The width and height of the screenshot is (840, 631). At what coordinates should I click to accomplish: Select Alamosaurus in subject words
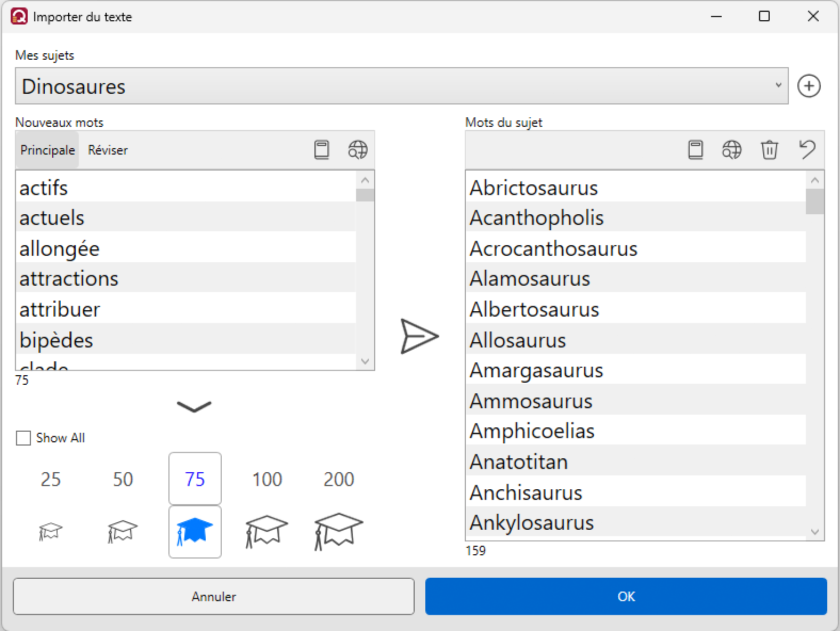(635, 278)
